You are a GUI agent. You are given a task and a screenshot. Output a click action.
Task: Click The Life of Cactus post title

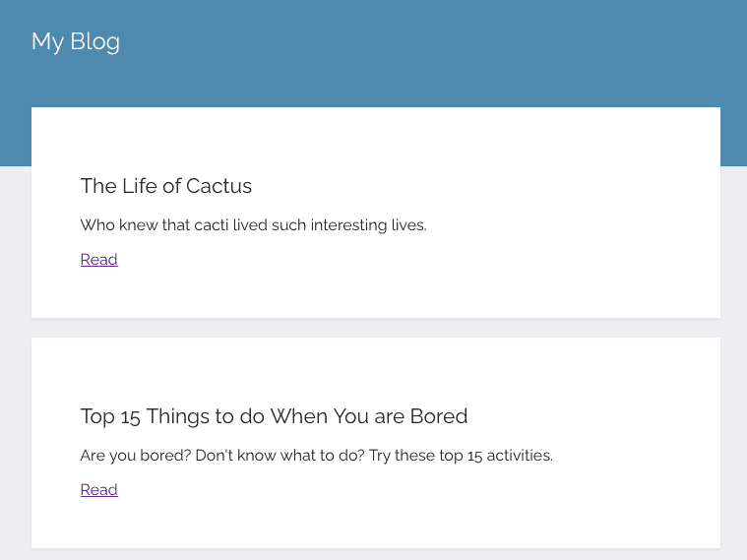(x=166, y=186)
